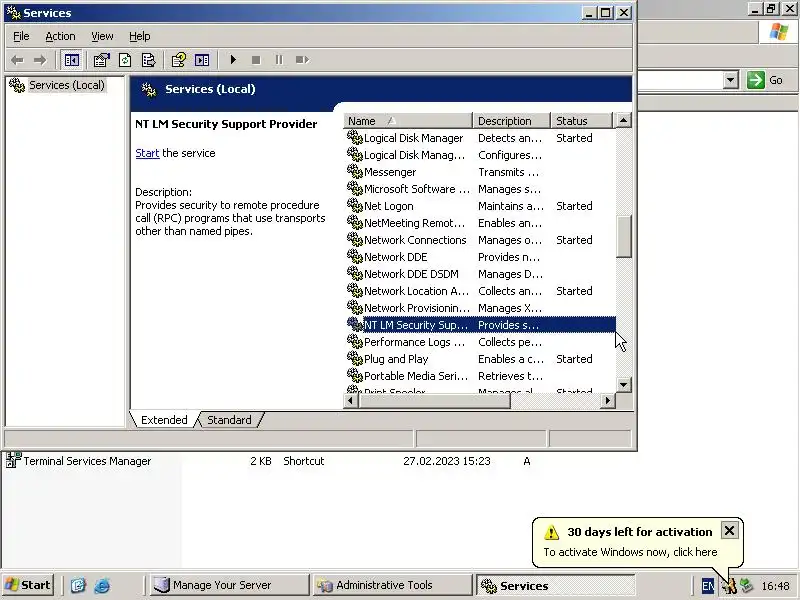Select the Net Logon service gear icon
The width and height of the screenshot is (800, 600).
[x=355, y=206]
